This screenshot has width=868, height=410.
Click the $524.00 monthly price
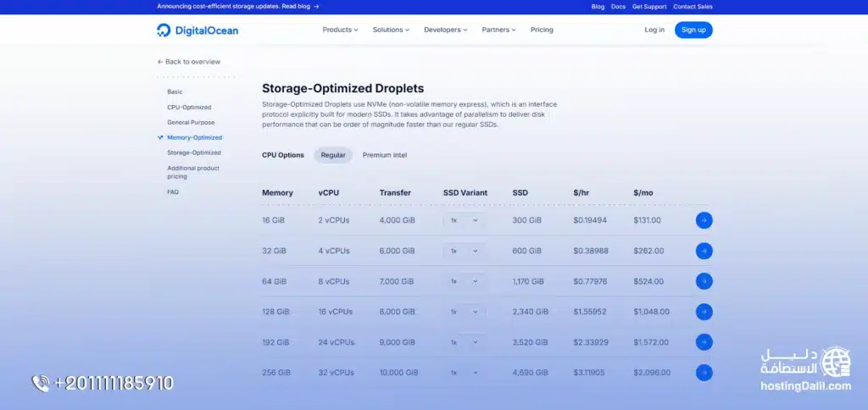click(648, 281)
